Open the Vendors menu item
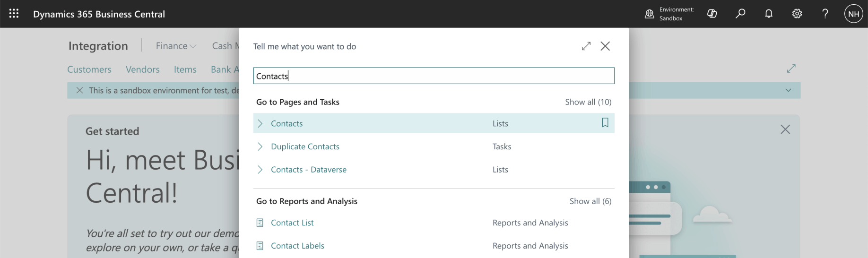 (142, 69)
